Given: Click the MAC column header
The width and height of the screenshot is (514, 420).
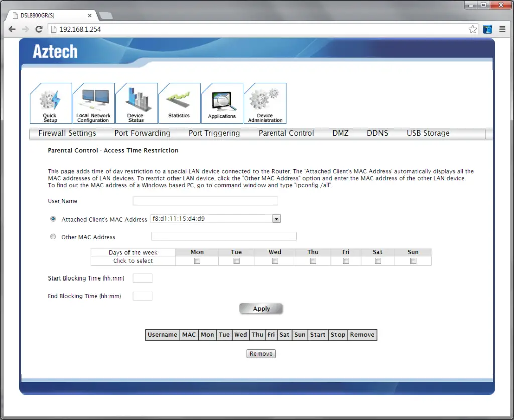Looking at the screenshot, I should point(189,335).
